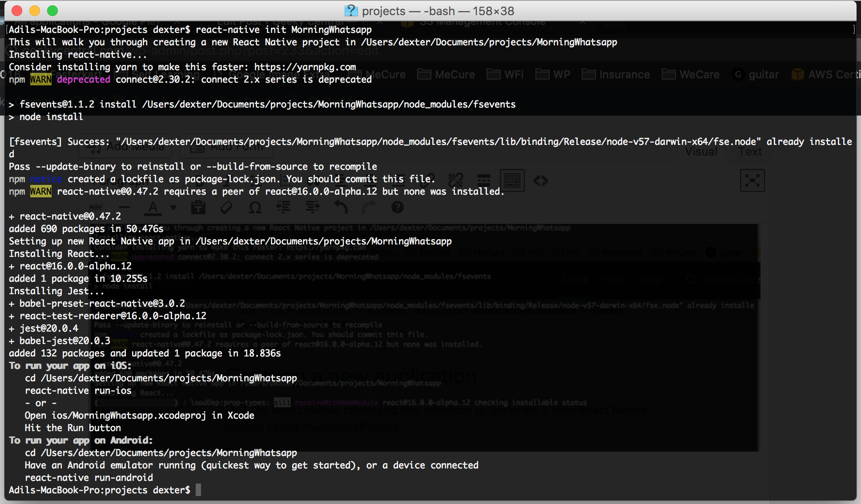Expand the text color dropdown arrow

[173, 207]
